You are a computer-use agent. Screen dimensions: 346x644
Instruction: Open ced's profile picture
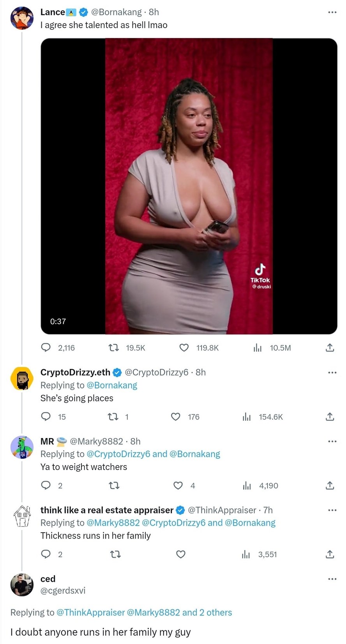click(22, 585)
